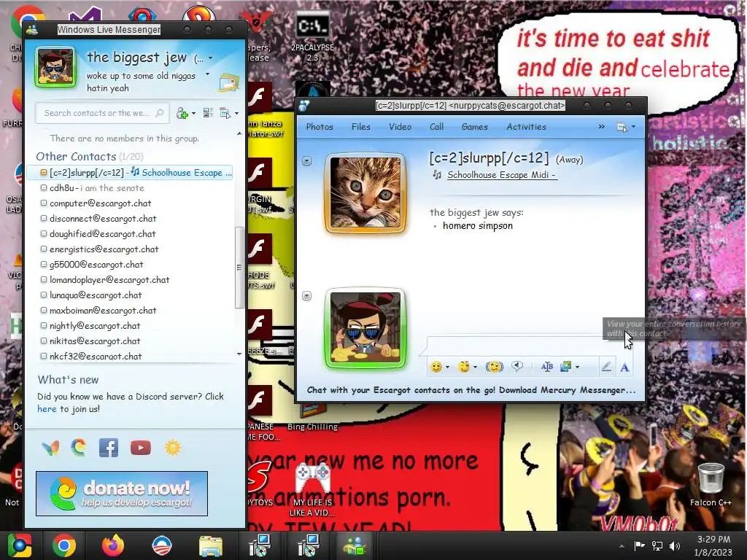Open the MSN butterfly icon at bottom
747x560 pixels.
(50, 448)
